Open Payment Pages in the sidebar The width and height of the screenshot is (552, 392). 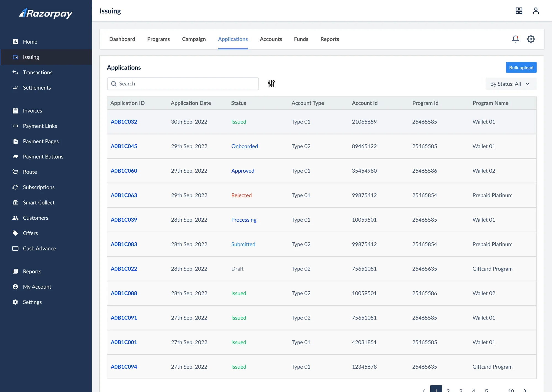(41, 141)
